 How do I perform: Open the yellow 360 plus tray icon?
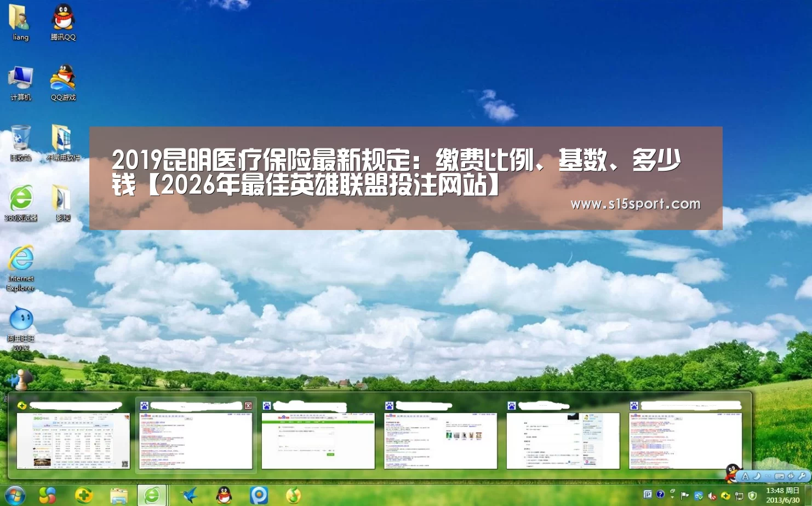pos(725,496)
